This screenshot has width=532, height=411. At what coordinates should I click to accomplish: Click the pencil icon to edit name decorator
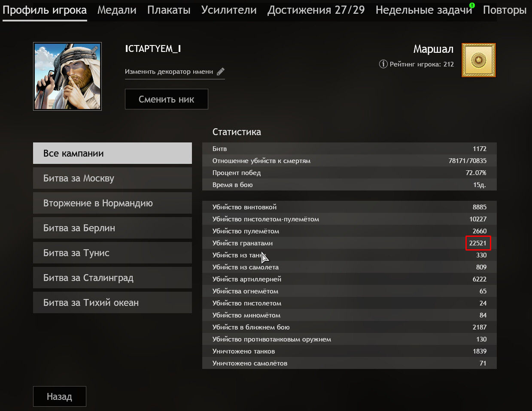tap(221, 72)
